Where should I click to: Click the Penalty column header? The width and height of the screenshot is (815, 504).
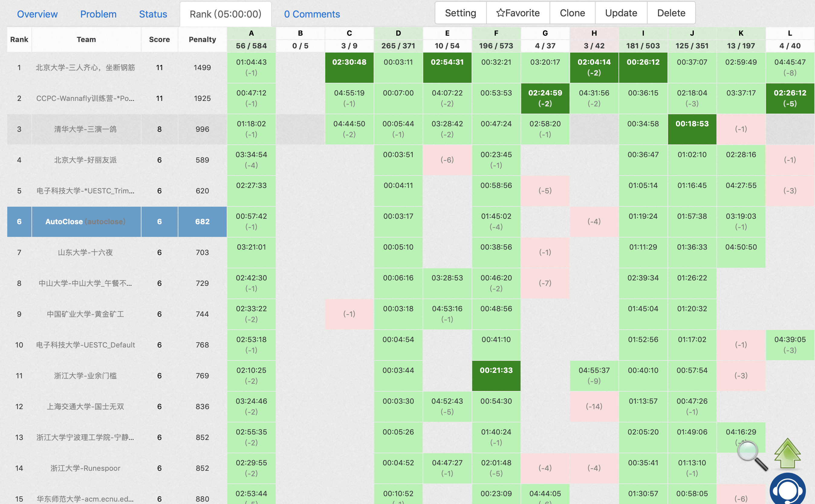point(202,39)
